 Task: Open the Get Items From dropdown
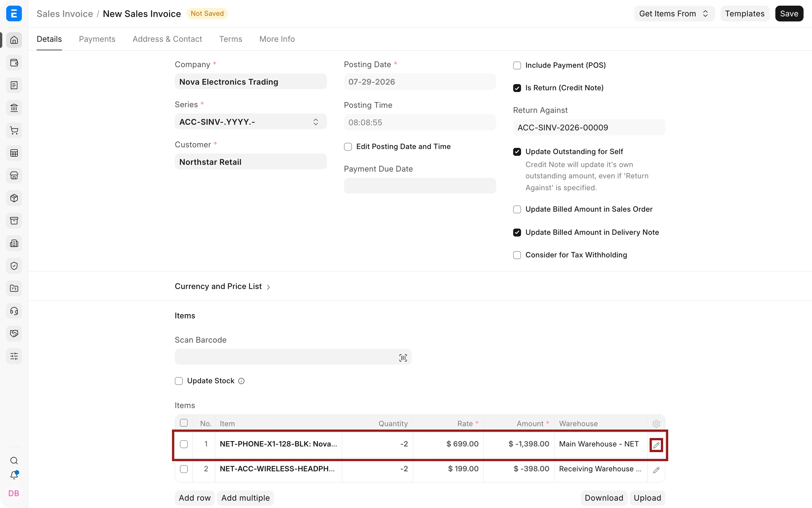tap(674, 14)
